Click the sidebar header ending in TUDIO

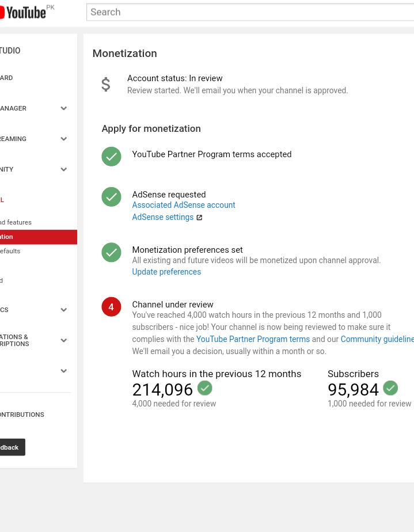10,51
